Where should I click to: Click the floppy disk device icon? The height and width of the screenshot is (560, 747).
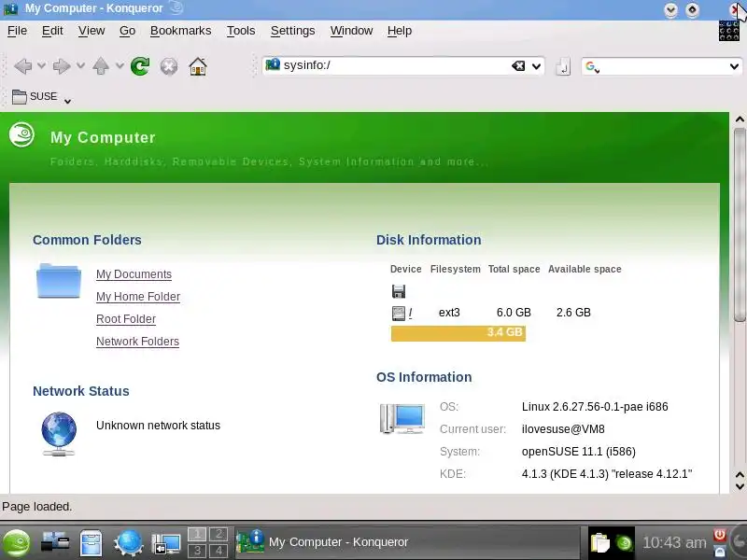pyautogui.click(x=399, y=291)
